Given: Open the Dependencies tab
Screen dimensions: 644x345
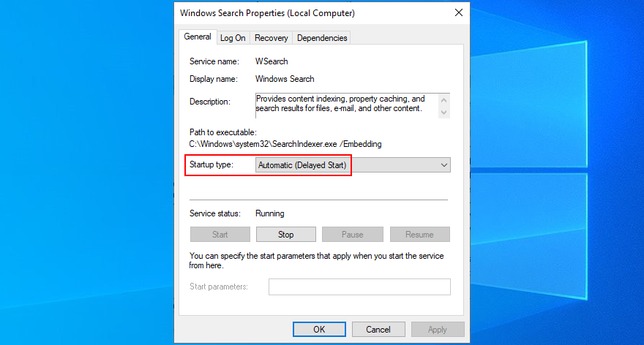Looking at the screenshot, I should coord(322,38).
